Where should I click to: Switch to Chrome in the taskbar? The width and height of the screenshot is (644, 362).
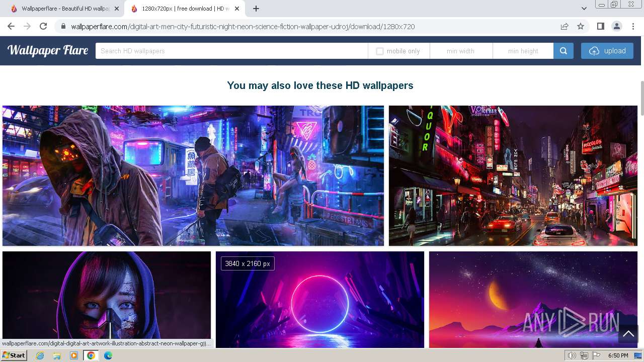[91, 355]
